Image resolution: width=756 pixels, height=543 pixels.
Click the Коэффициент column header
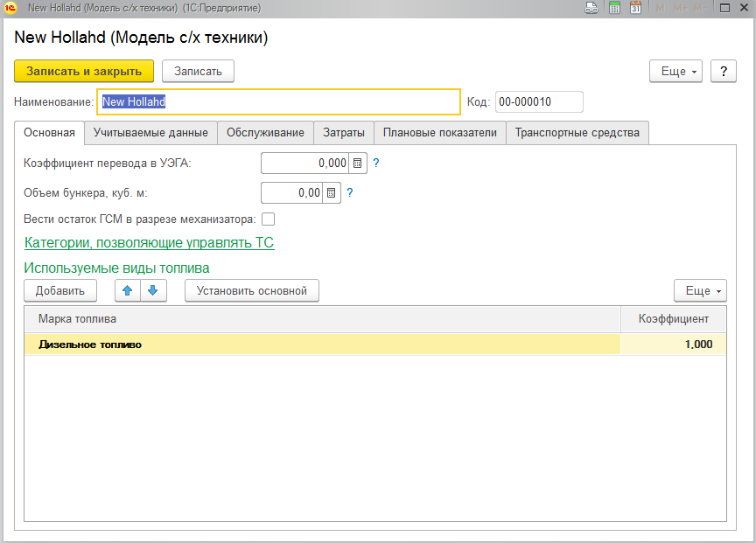(673, 319)
